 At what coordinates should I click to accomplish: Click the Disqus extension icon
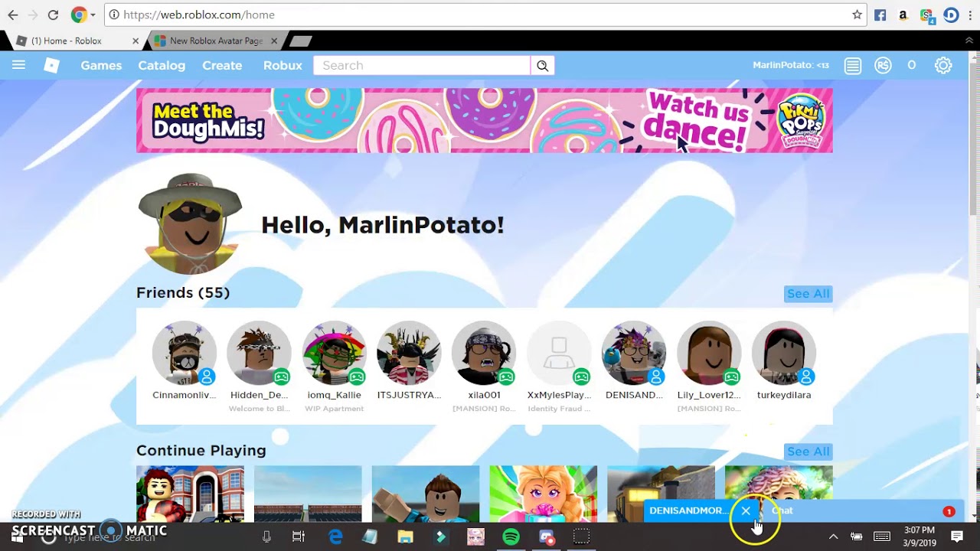pos(951,15)
